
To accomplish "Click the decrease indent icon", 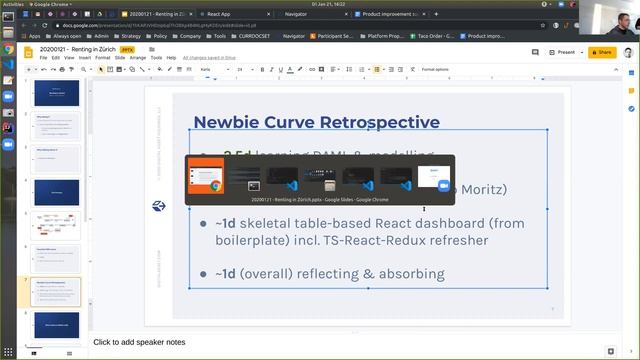I will (391, 69).
